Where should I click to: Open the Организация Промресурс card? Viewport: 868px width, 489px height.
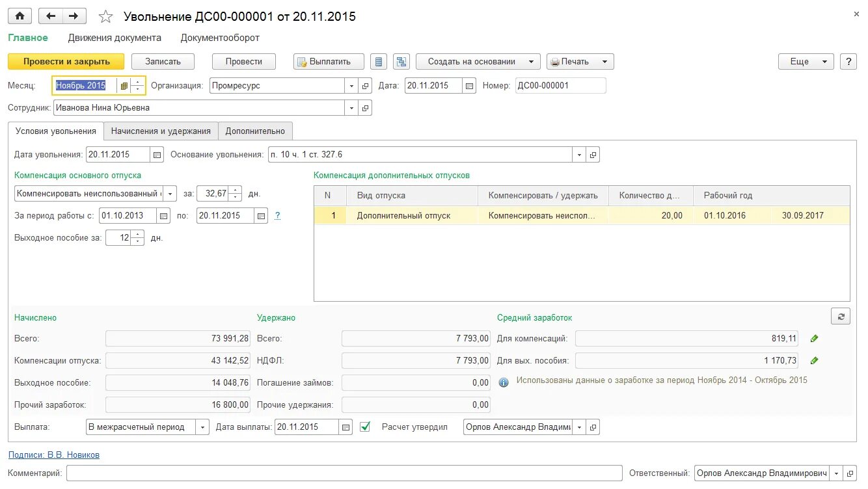coord(365,86)
